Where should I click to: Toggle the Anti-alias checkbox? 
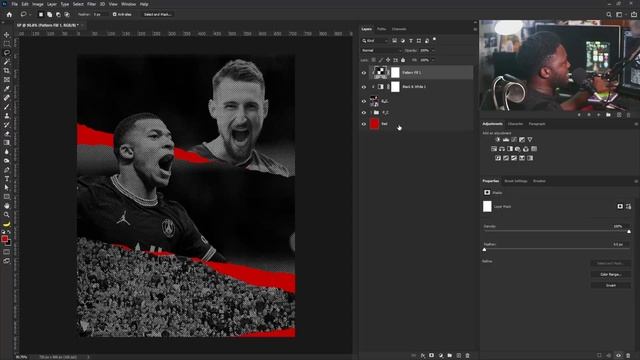[114, 14]
